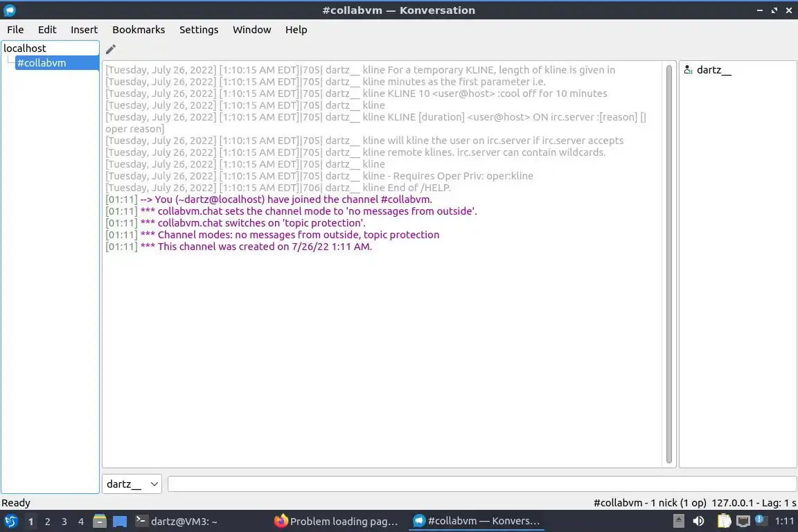
Task: Switch to virtual desktop 1
Action: 30,522
